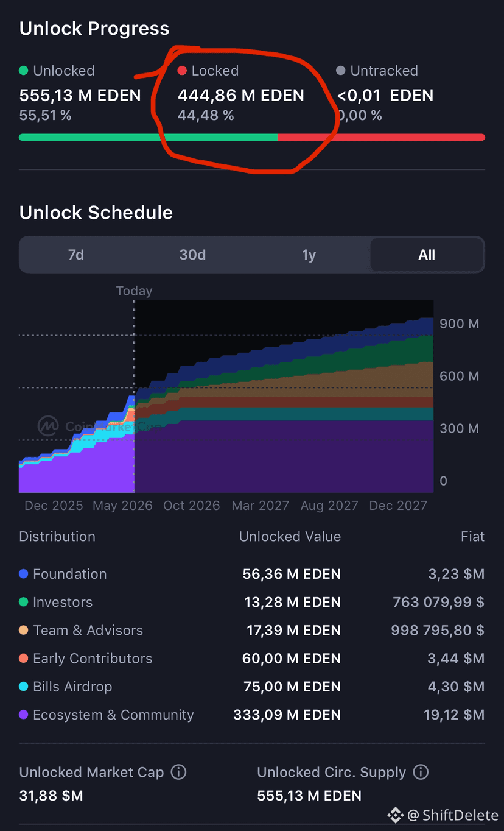This screenshot has height=831, width=504.
Task: Click the 3,44 $M fiat value
Action: point(457,659)
